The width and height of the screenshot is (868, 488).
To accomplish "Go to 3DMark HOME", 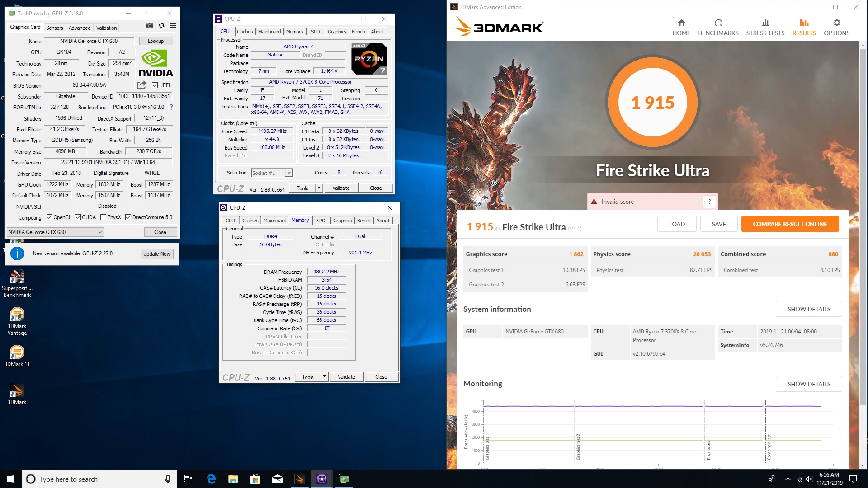I will (x=681, y=27).
